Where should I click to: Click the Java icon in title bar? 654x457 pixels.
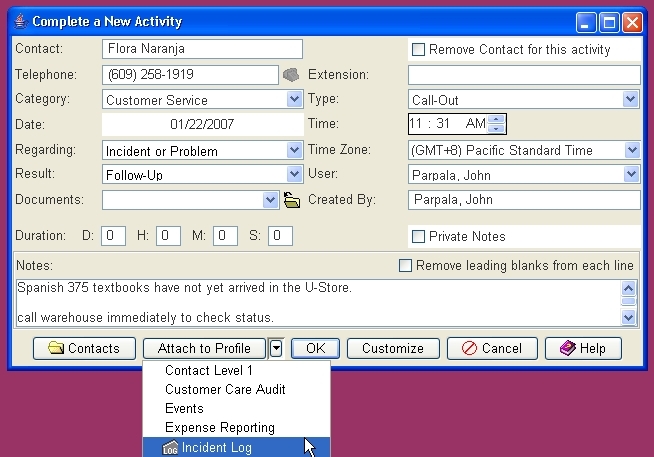pos(20,21)
